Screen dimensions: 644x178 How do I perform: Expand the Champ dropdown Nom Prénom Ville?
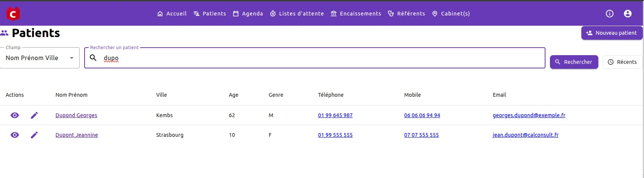(x=40, y=58)
